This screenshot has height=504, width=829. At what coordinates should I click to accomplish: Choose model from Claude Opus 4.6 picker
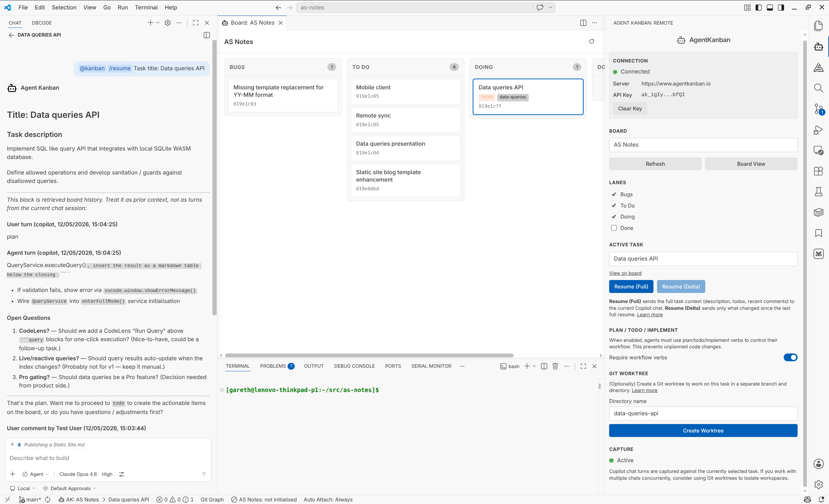[78, 474]
